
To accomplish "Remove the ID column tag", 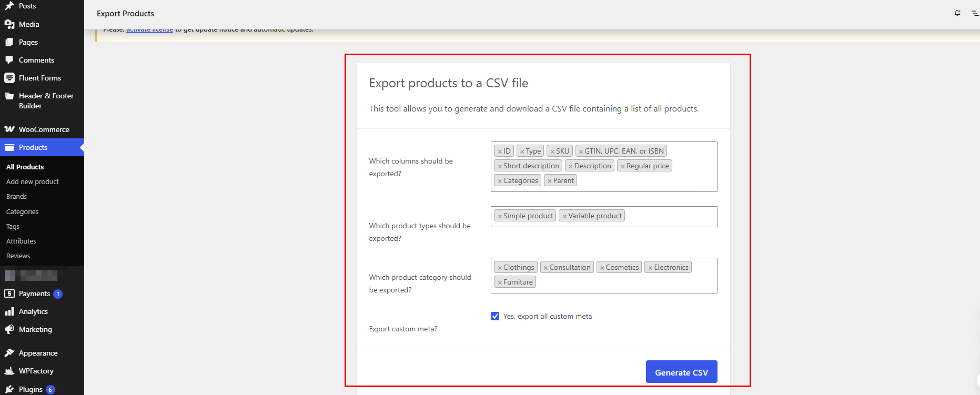I will [x=500, y=151].
